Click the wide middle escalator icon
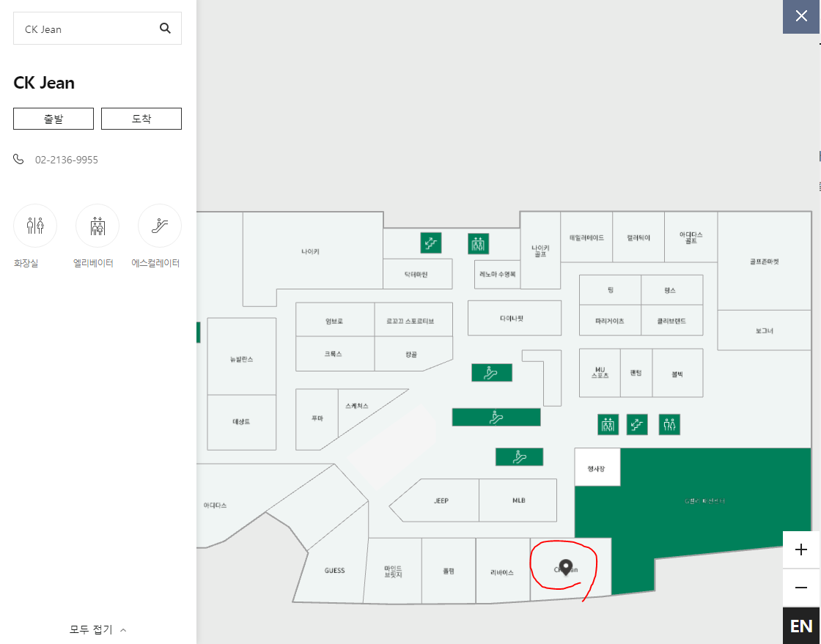821x644 pixels. click(x=496, y=417)
